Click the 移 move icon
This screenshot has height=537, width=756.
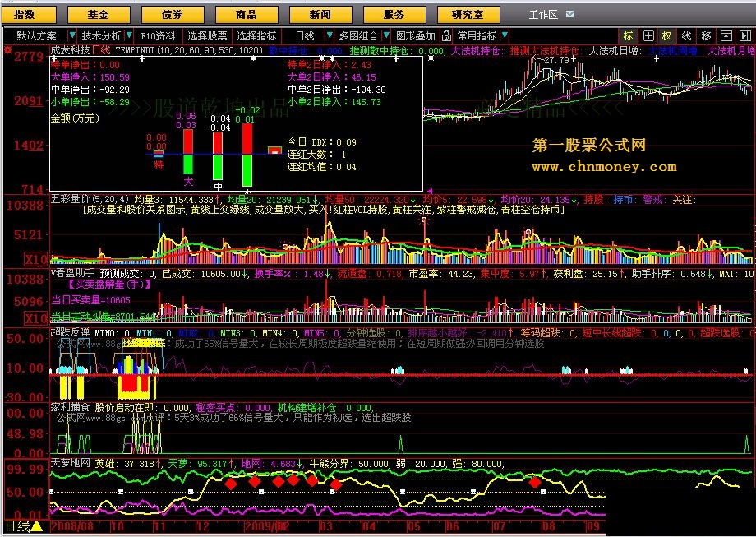pyautogui.click(x=707, y=35)
